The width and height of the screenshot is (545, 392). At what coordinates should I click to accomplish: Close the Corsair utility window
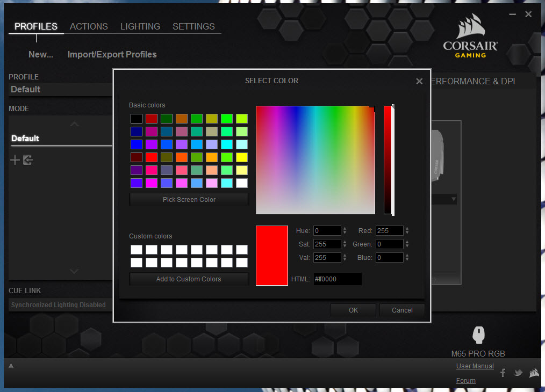[x=528, y=14]
